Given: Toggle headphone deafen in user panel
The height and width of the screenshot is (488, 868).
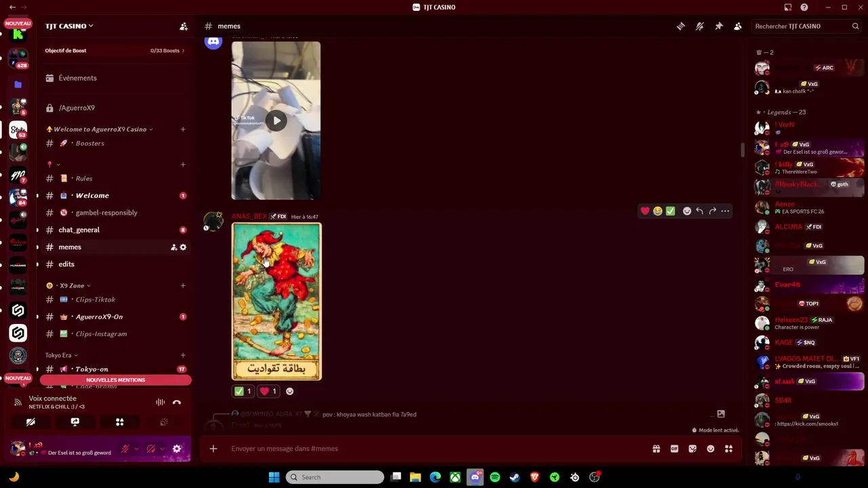Looking at the screenshot, I should pos(151,449).
